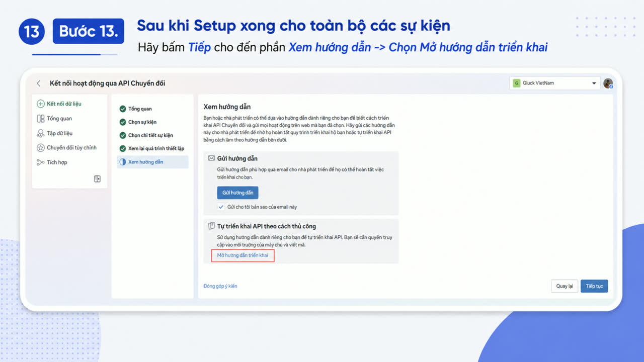The height and width of the screenshot is (362, 644).
Task: Click the green G icon of Gluck VietNam account
Action: (516, 83)
